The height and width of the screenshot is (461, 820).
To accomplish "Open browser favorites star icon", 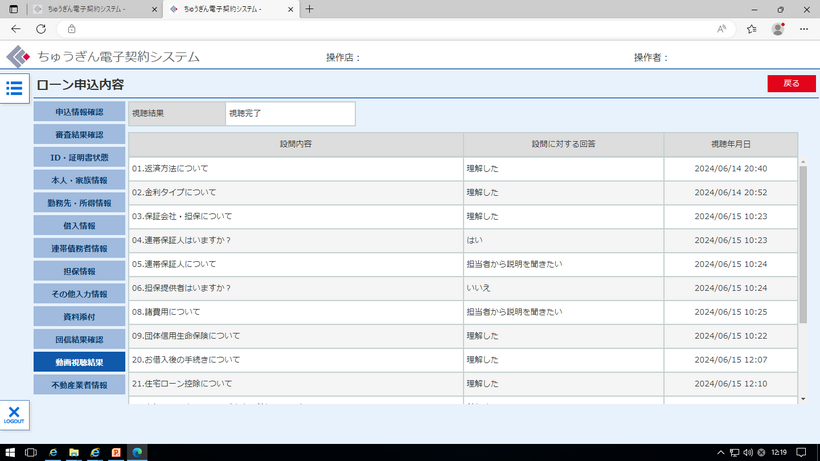I will point(750,29).
